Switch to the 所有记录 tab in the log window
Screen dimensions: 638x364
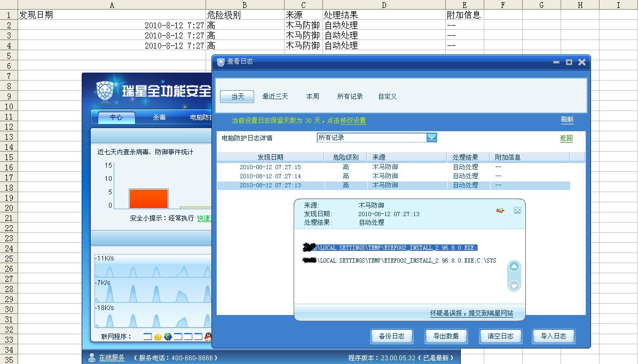350,97
